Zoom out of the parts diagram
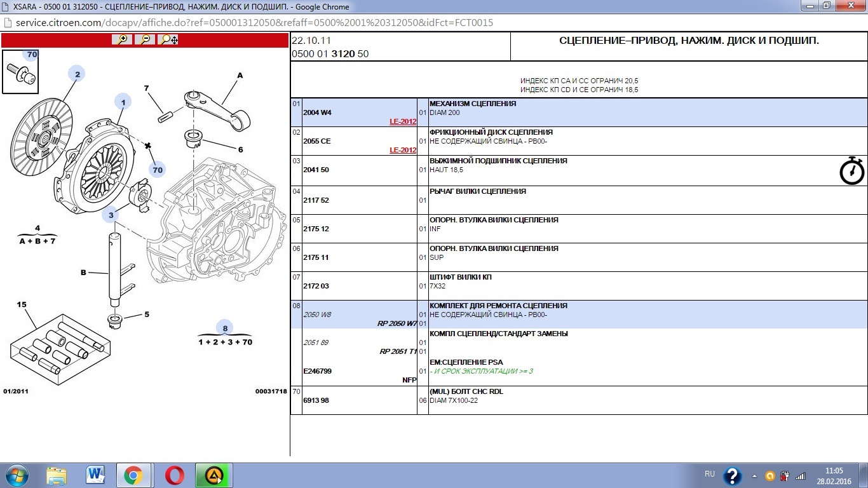868x488 pixels. point(145,39)
